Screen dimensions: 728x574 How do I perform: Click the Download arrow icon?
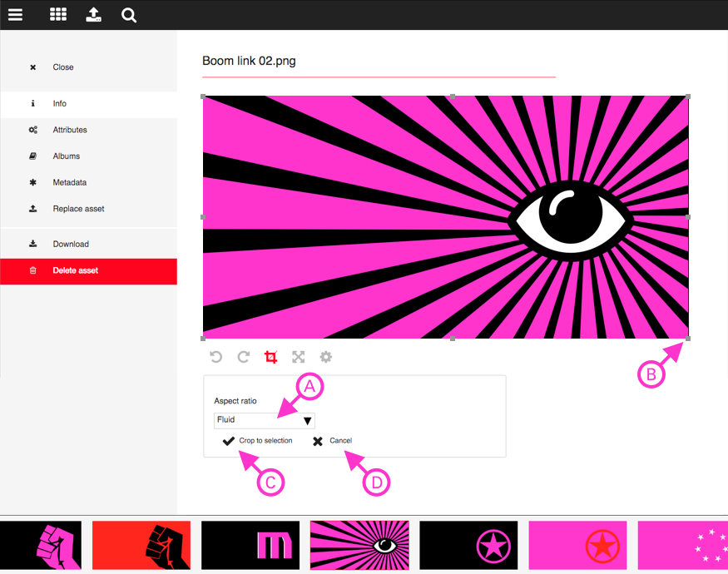[x=33, y=244]
